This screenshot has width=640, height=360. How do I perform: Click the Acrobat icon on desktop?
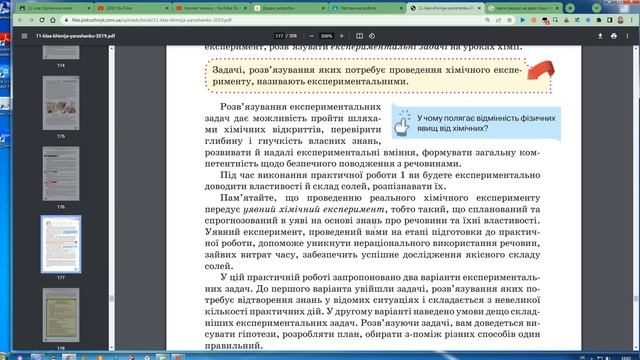point(5,40)
